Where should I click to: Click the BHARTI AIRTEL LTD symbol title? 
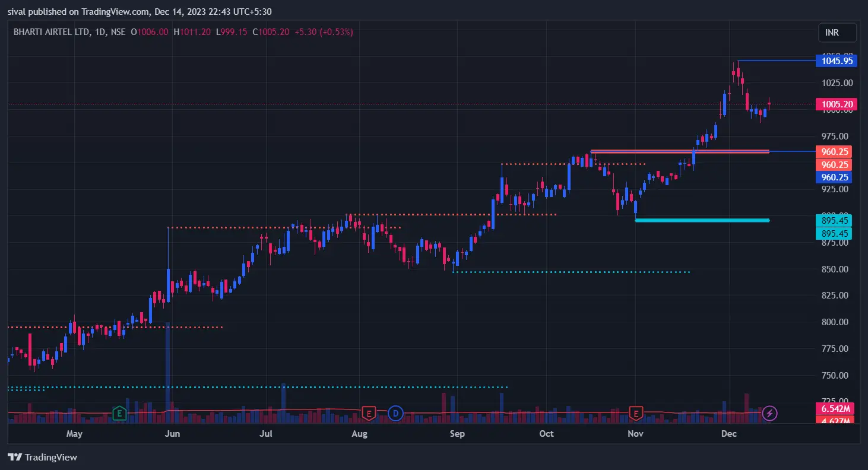pos(52,32)
